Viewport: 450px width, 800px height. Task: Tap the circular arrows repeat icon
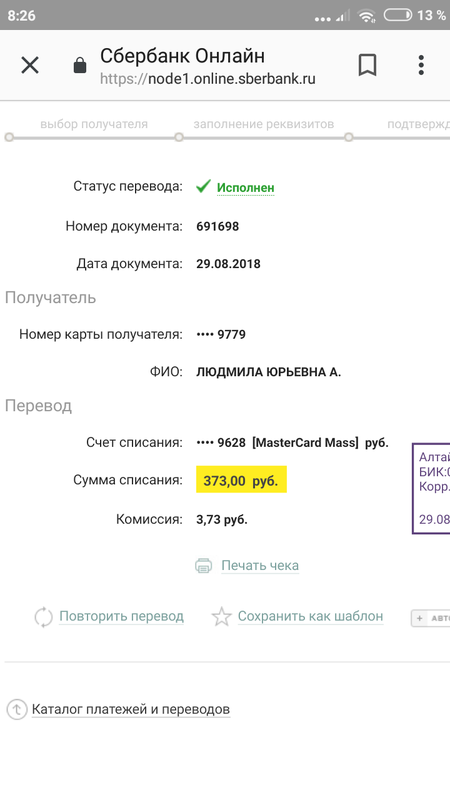43,617
